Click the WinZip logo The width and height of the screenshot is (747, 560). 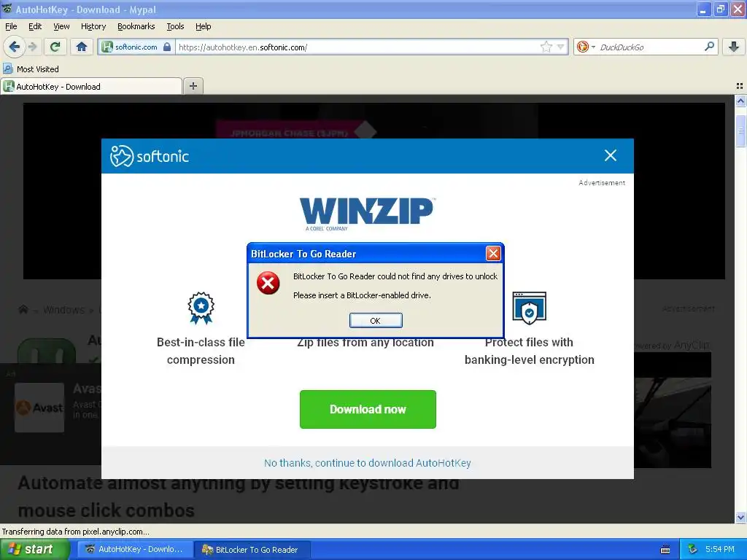(x=367, y=214)
